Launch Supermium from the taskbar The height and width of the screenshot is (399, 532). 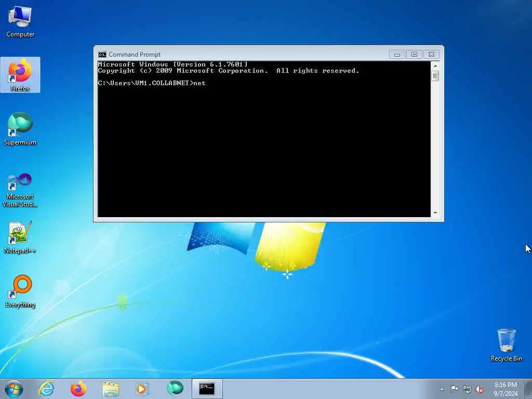click(x=175, y=389)
